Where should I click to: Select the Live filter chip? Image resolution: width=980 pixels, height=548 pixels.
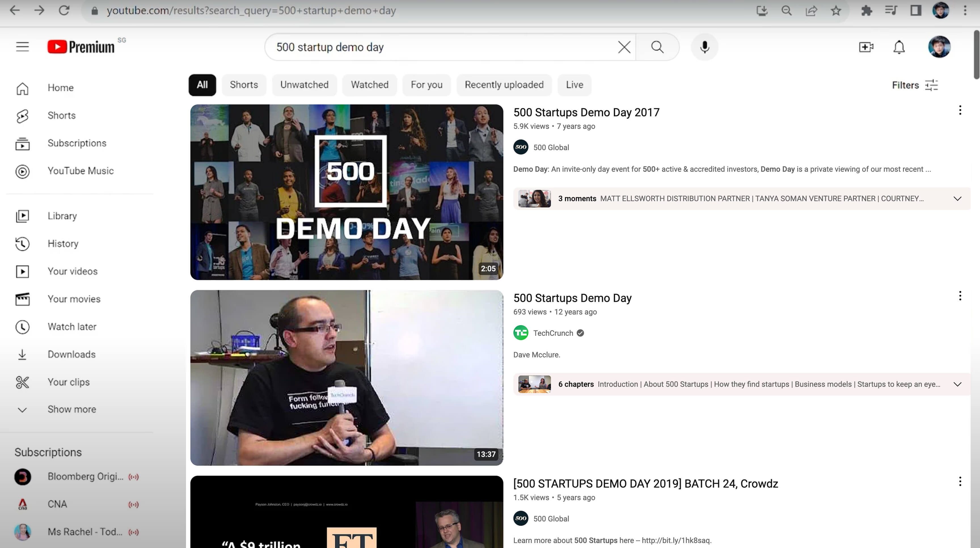coord(574,85)
